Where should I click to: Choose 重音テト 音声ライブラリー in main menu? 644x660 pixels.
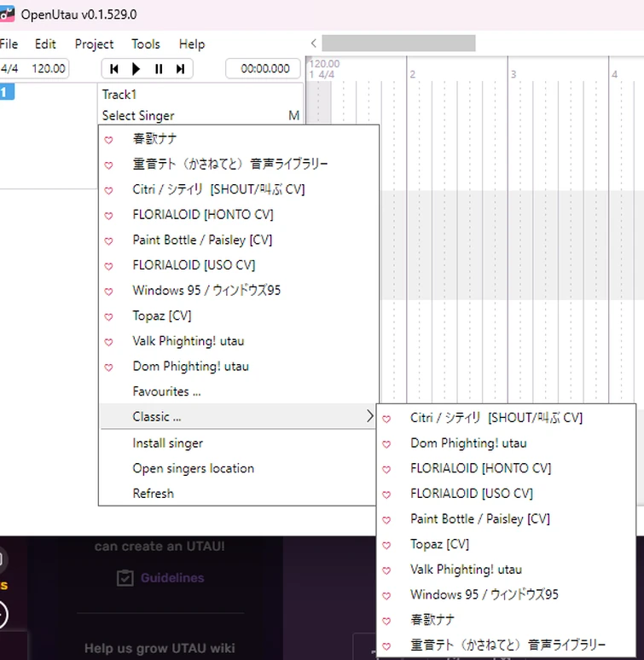pyautogui.click(x=229, y=164)
